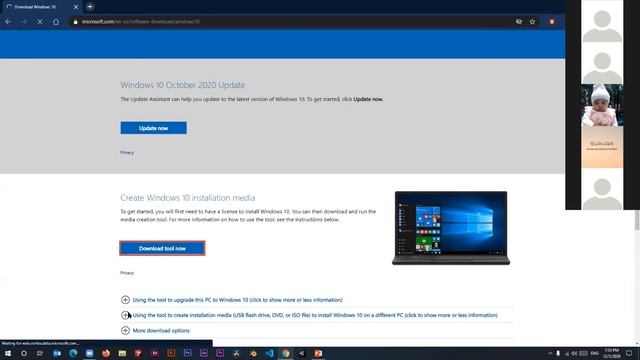Open Privacy link under Download tool now
Viewport: 640px width, 360px height.
tap(127, 273)
